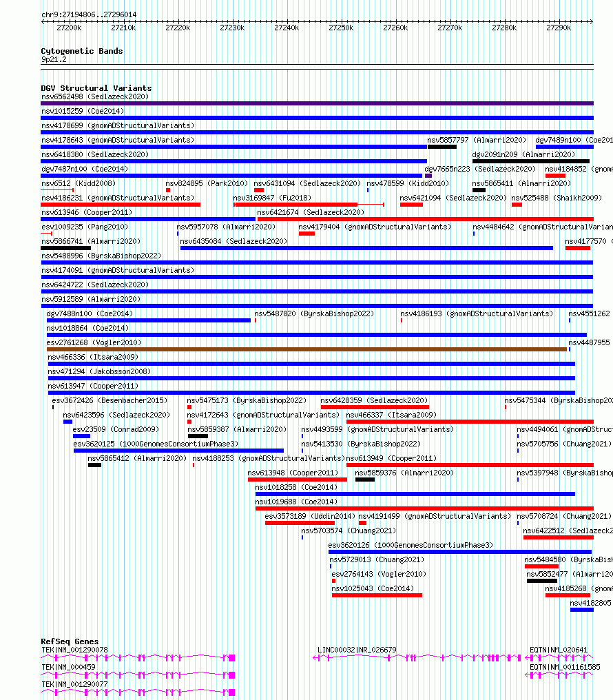Click the nsv6562498 (Sedlazeck2020) purple variant bar
The height and width of the screenshot is (700, 613).
pyautogui.click(x=317, y=103)
